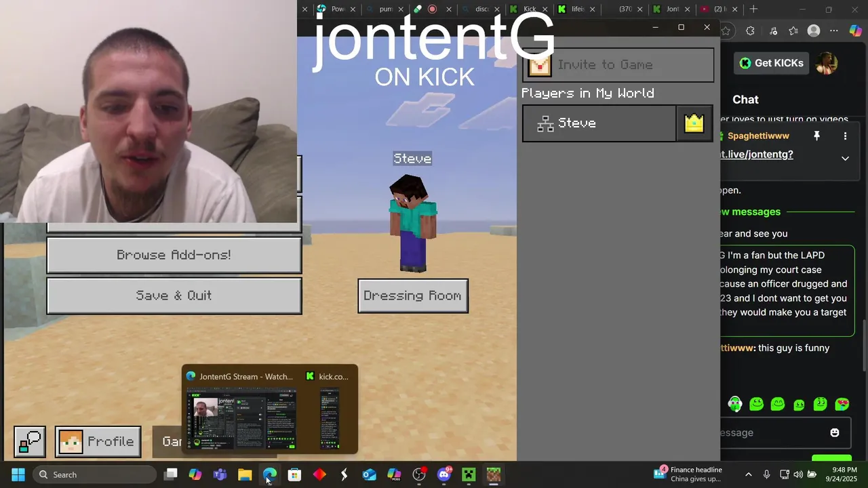This screenshot has width=868, height=488.
Task: Click the pin icon on the Spaghettiwww message
Action: (816, 136)
